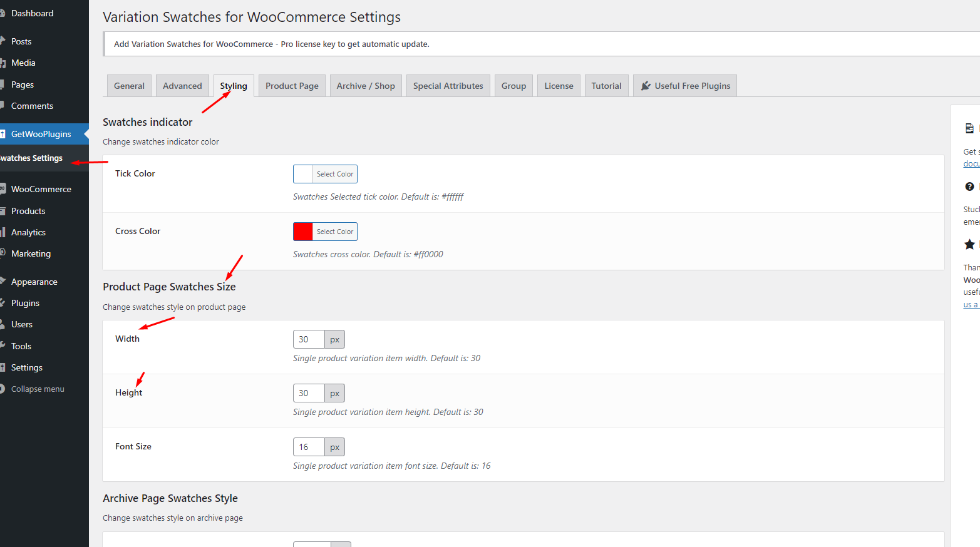Click the document icon in right panel
The height and width of the screenshot is (547, 980).
click(969, 128)
